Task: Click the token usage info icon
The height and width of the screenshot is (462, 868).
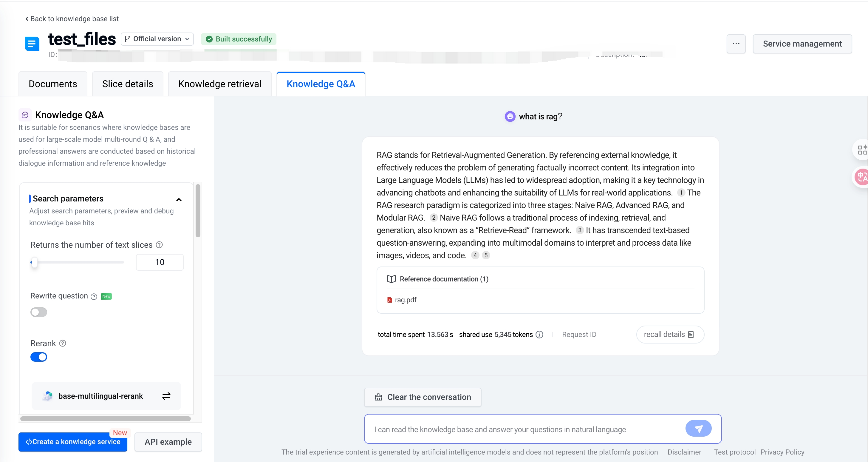Action: tap(539, 335)
